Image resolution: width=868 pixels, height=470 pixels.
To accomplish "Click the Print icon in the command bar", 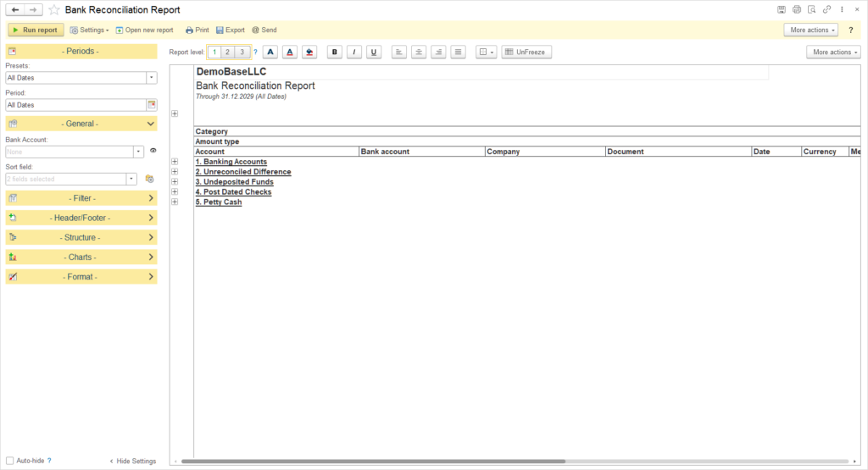I will [189, 30].
